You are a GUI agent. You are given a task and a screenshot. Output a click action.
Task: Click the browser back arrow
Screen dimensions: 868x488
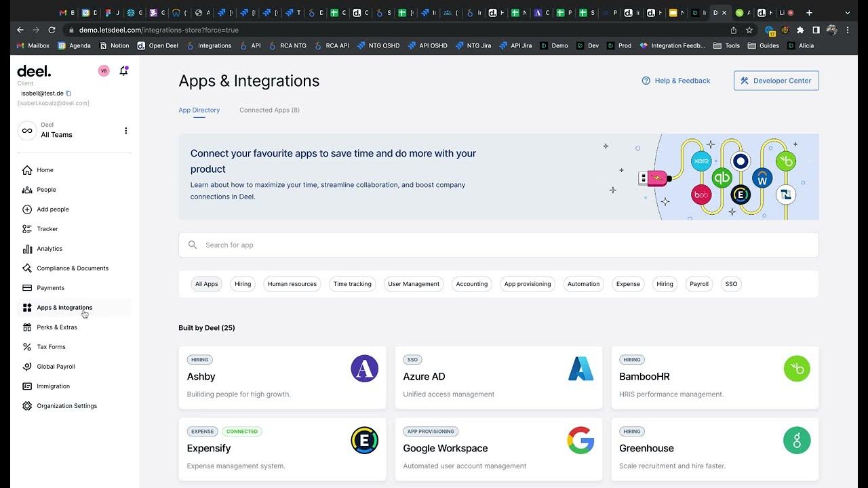click(x=20, y=30)
